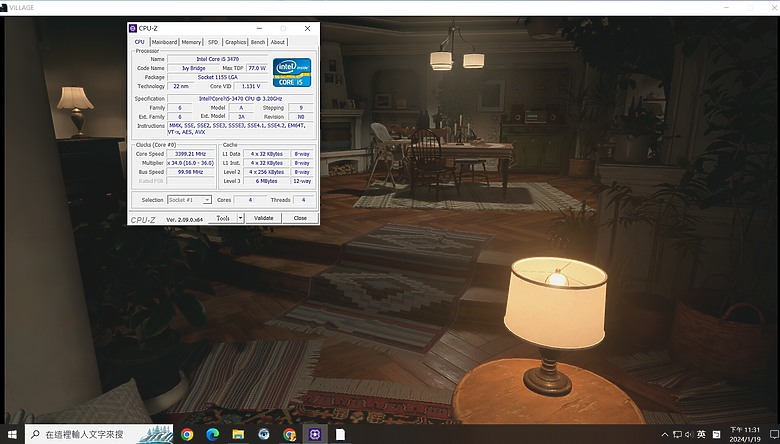Click the taskbar search box

[99, 435]
